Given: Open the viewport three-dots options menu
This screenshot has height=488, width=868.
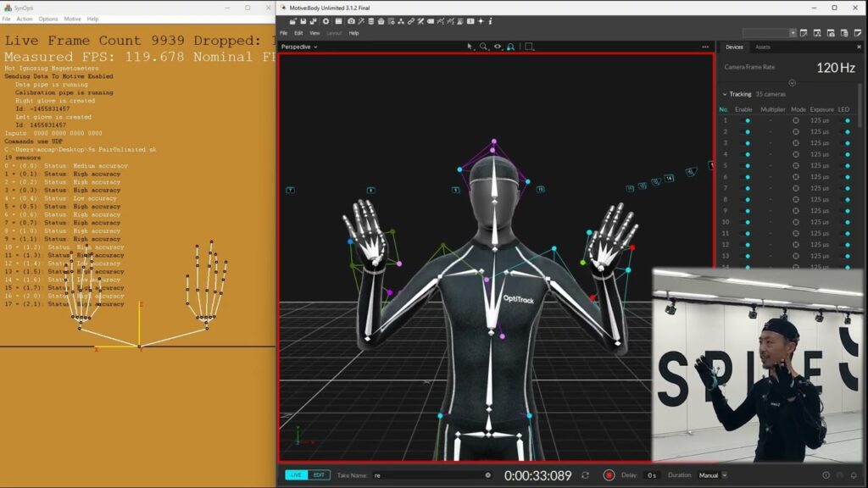Looking at the screenshot, I should 705,47.
